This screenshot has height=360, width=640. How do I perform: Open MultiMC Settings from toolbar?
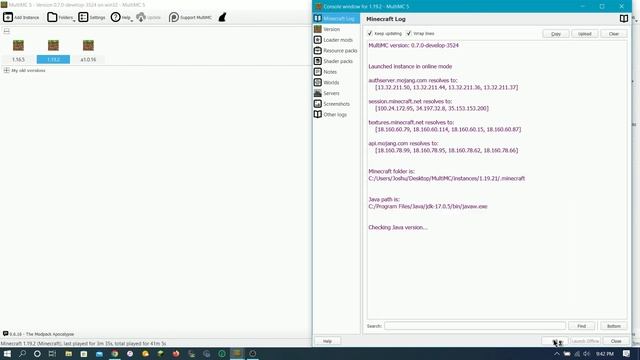coord(92,18)
